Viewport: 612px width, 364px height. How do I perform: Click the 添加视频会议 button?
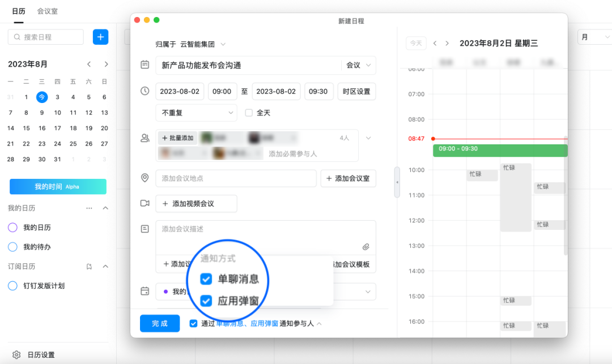pyautogui.click(x=196, y=203)
